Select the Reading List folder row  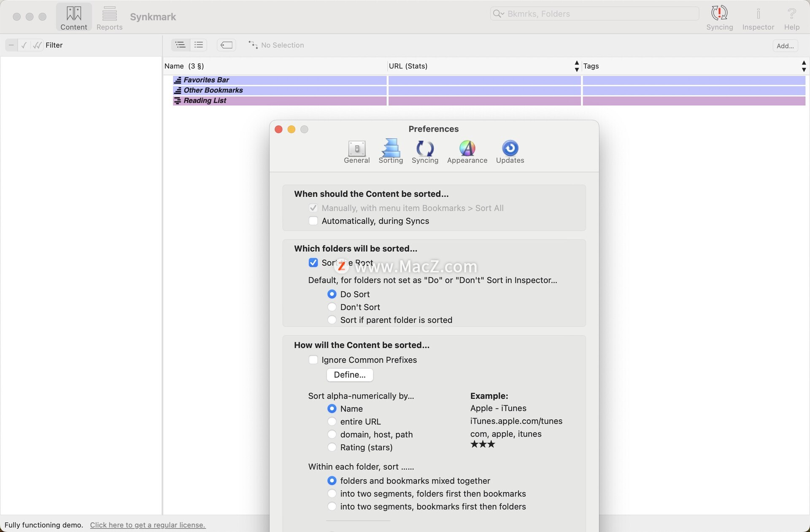(489, 101)
